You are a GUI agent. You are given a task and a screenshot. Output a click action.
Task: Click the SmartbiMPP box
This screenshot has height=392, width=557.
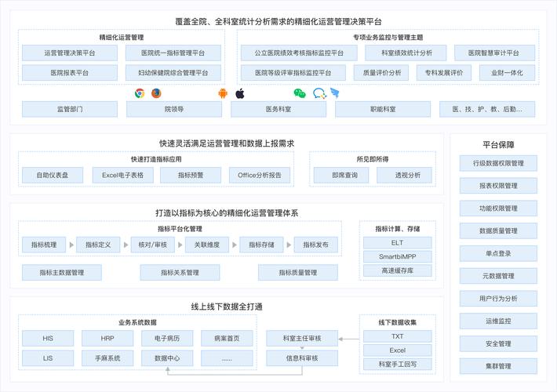click(x=398, y=256)
